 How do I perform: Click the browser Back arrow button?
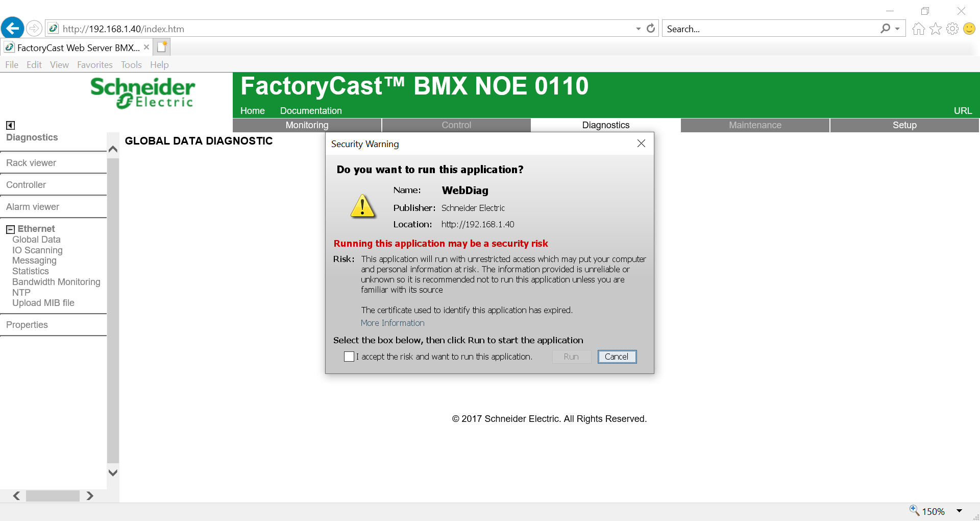tap(13, 28)
